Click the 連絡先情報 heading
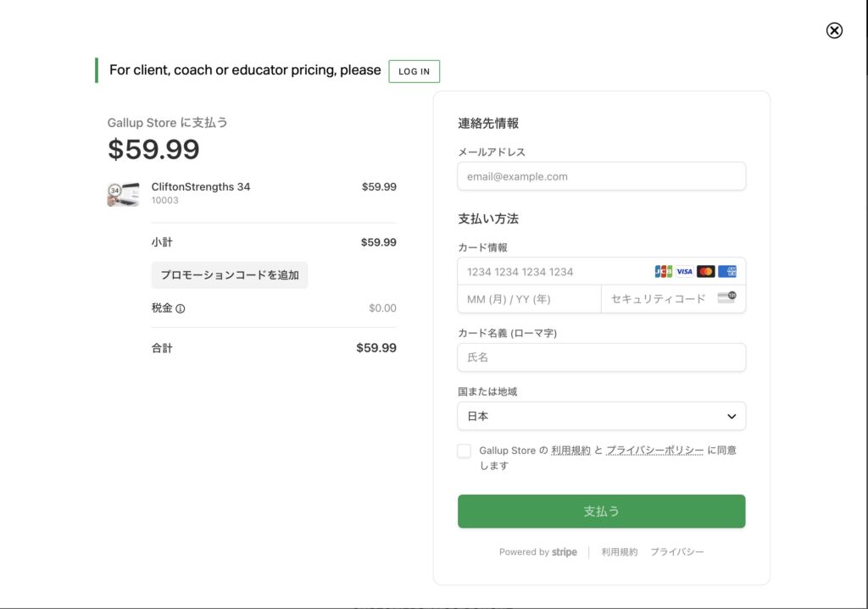This screenshot has height=609, width=868. (x=488, y=124)
